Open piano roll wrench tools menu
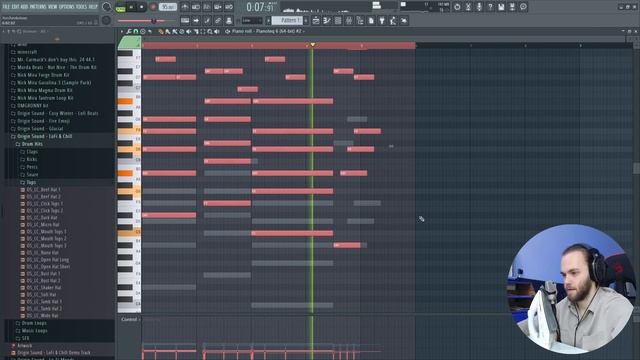 pyautogui.click(x=129, y=31)
